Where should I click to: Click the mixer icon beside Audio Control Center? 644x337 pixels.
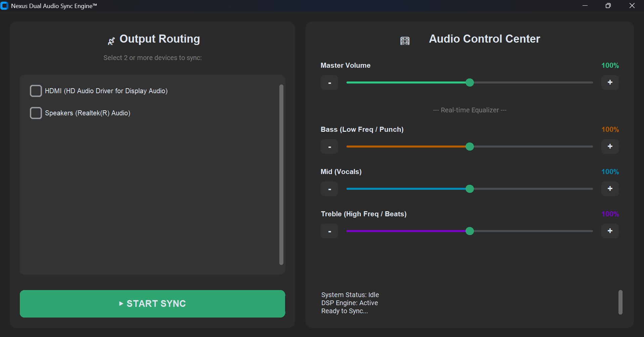(x=405, y=41)
